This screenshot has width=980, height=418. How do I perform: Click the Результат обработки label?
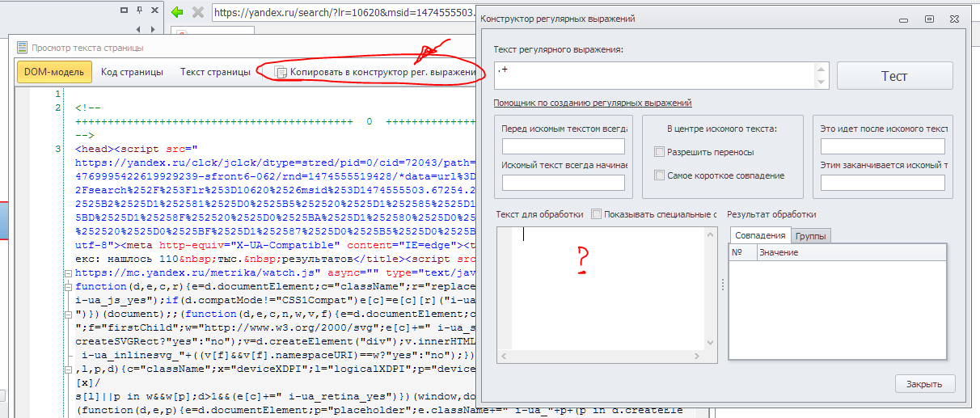pos(771,214)
